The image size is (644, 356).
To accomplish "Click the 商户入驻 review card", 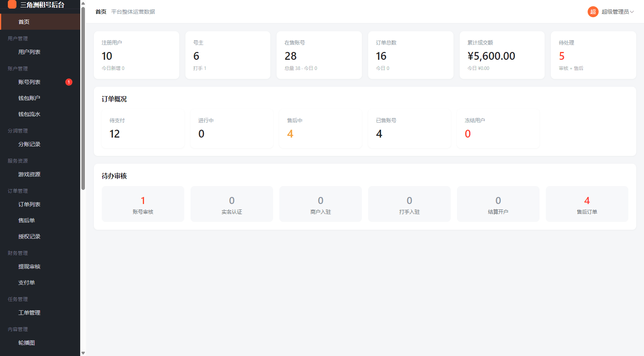I will point(320,204).
